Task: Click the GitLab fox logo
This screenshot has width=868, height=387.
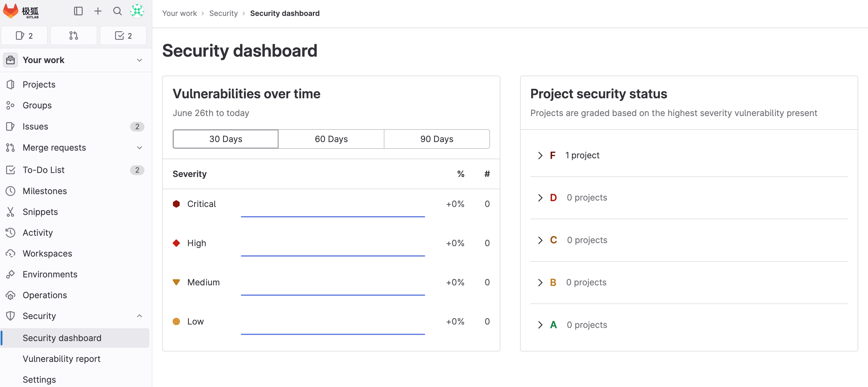Action: (11, 11)
